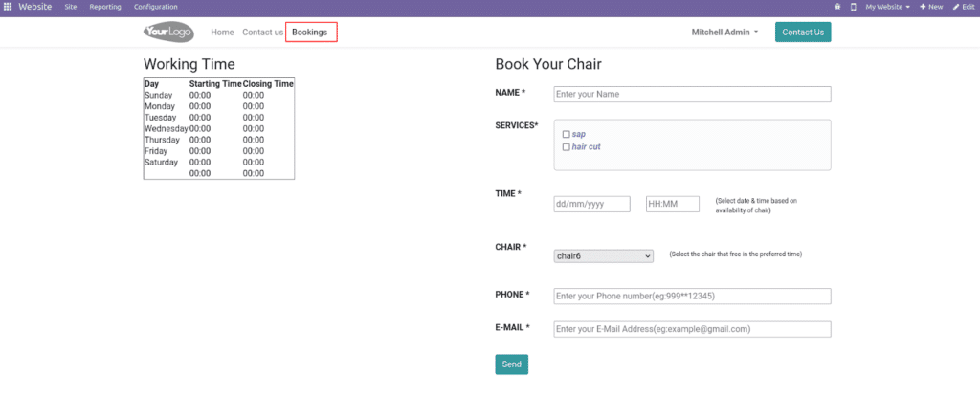Check the hair cut service checkbox
This screenshot has height=397, width=980.
[x=567, y=147]
